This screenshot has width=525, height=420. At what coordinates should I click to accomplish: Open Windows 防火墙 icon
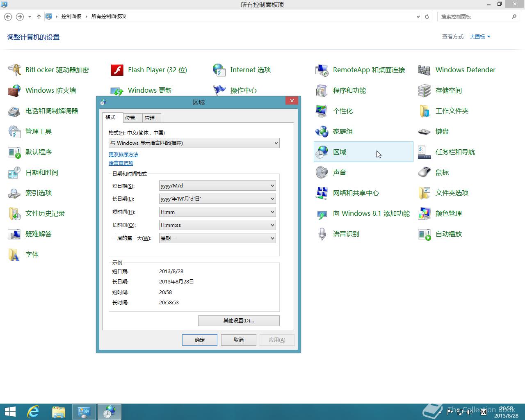coord(14,91)
